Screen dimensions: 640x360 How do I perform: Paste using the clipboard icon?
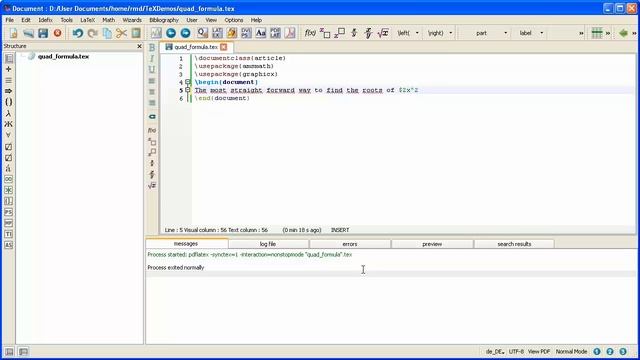136,33
